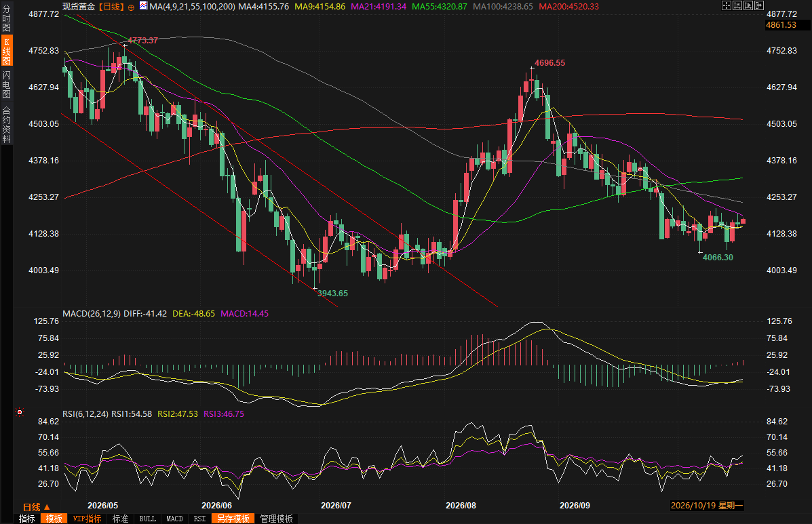Expand the 日线 period selector at bottom

(36, 507)
